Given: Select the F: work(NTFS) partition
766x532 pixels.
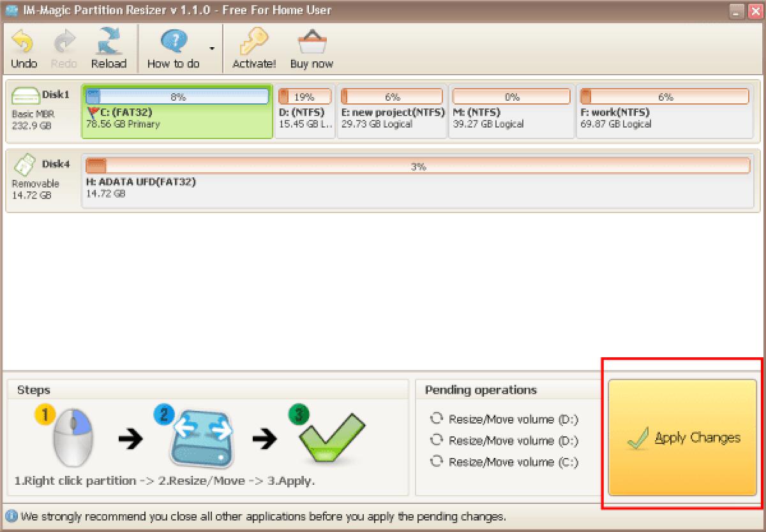Looking at the screenshot, I should tap(664, 112).
